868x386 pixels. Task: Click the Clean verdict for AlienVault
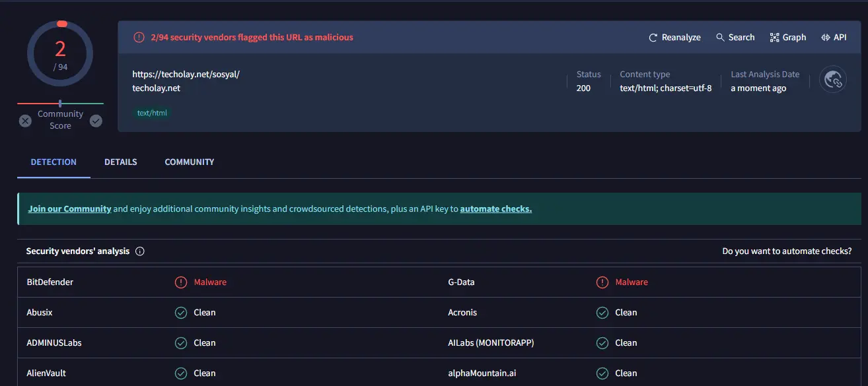point(205,373)
